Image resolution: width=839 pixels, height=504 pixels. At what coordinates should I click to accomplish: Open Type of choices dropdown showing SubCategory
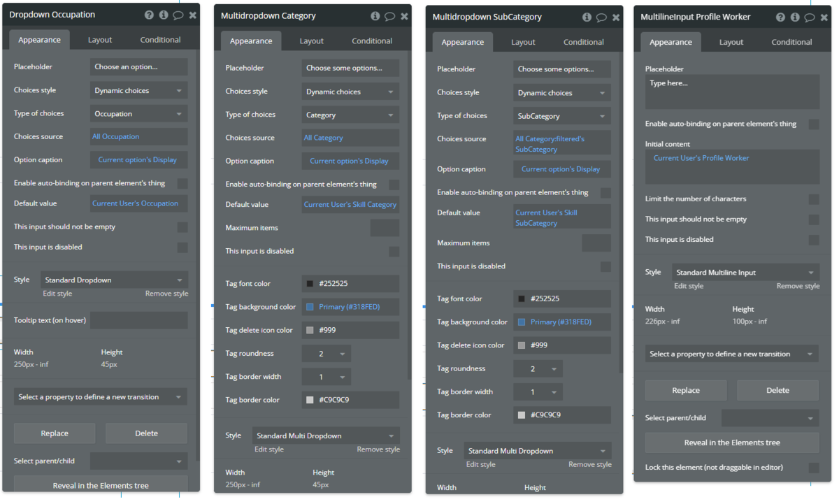[562, 116]
